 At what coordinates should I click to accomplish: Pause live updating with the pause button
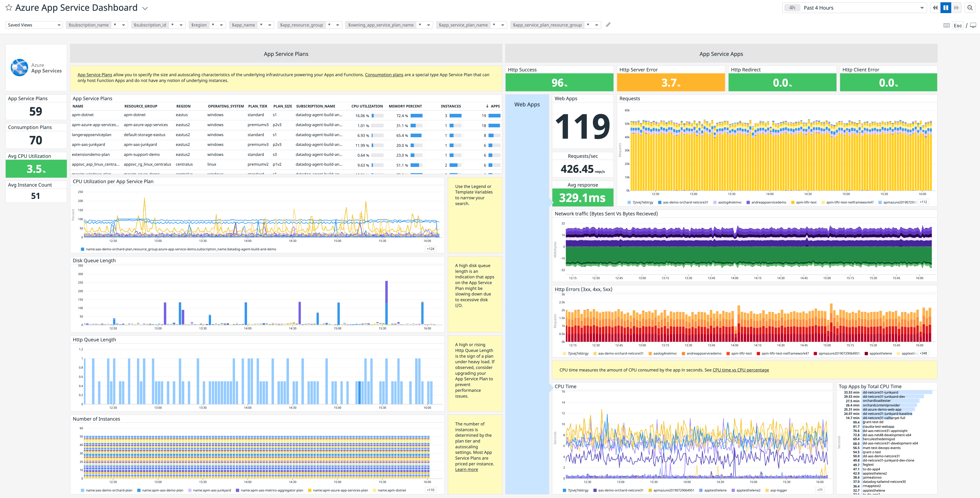point(946,7)
